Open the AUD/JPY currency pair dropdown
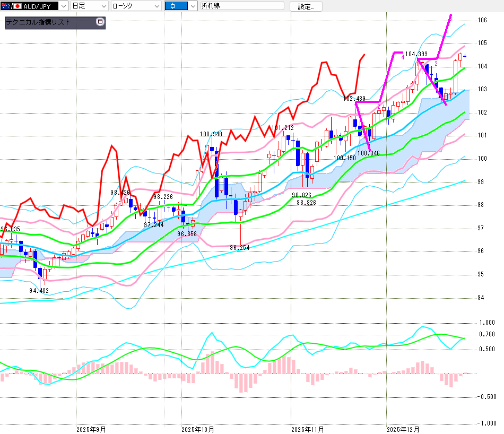504x434 pixels. [x=63, y=6]
